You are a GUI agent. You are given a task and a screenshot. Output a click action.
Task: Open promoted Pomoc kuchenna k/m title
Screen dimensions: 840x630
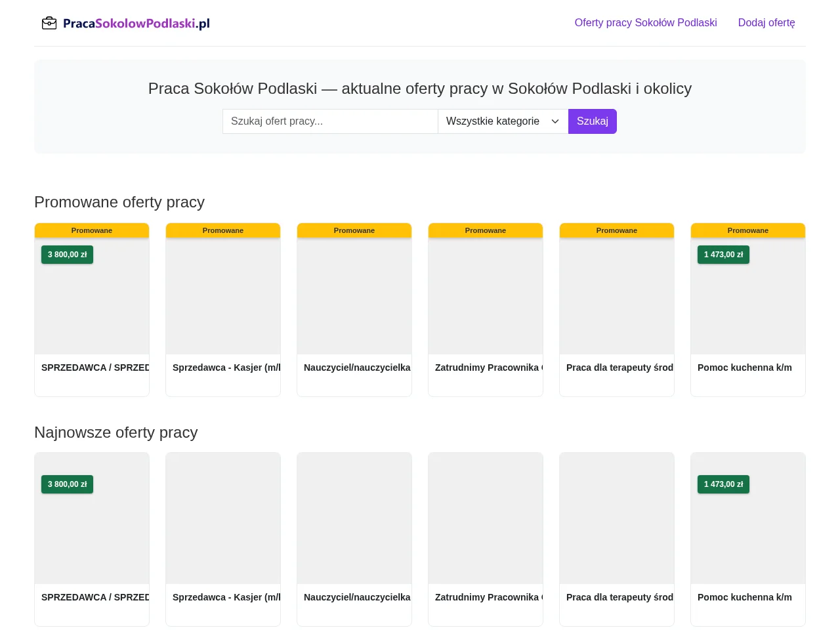click(745, 367)
